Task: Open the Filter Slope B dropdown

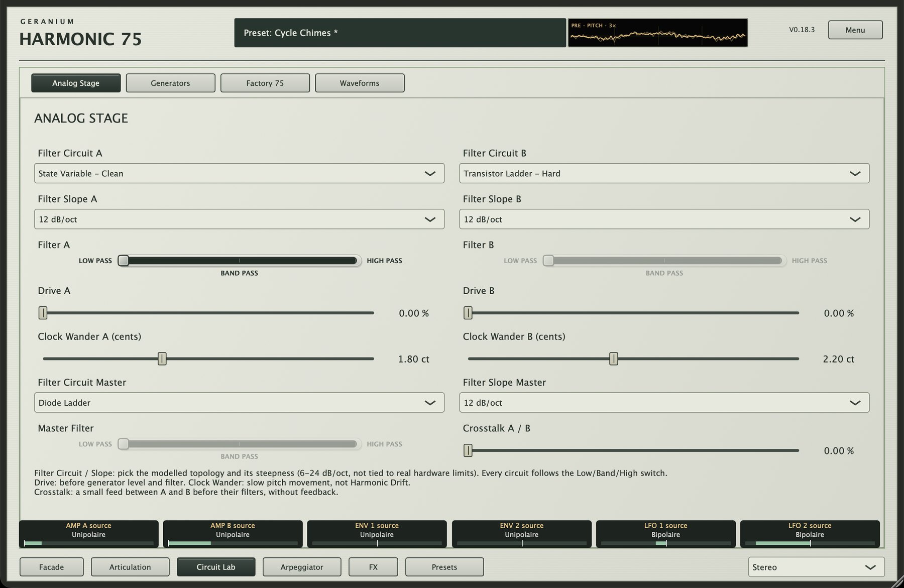Action: tap(664, 219)
